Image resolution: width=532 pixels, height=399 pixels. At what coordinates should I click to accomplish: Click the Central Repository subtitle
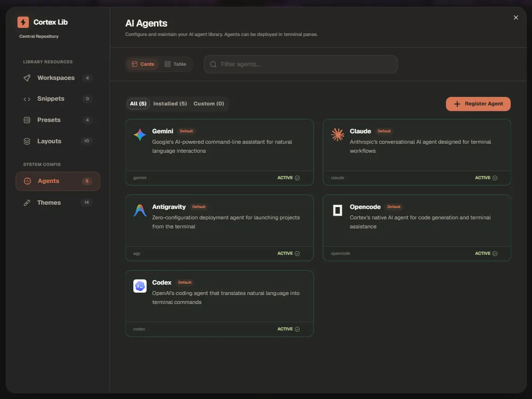39,36
